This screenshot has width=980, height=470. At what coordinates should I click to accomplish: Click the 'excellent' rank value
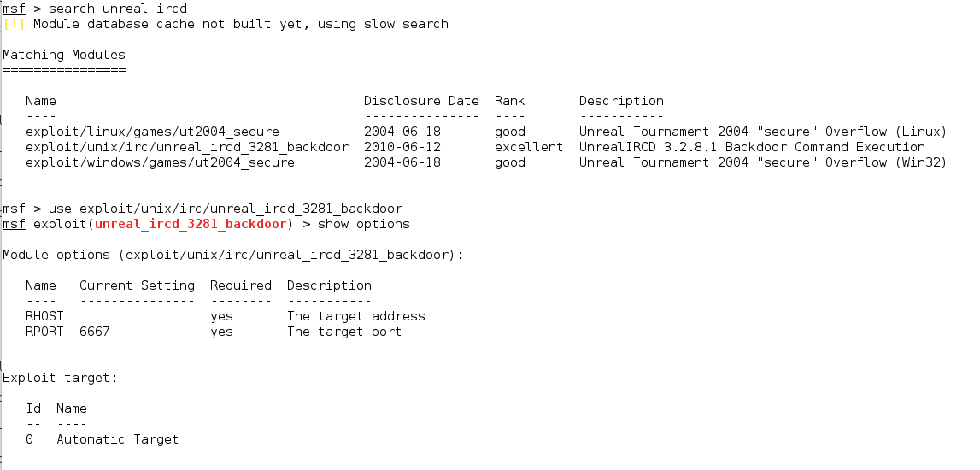(x=528, y=147)
